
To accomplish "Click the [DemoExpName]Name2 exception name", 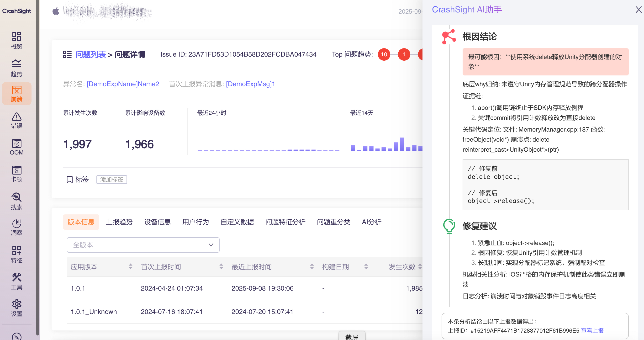I will (123, 84).
